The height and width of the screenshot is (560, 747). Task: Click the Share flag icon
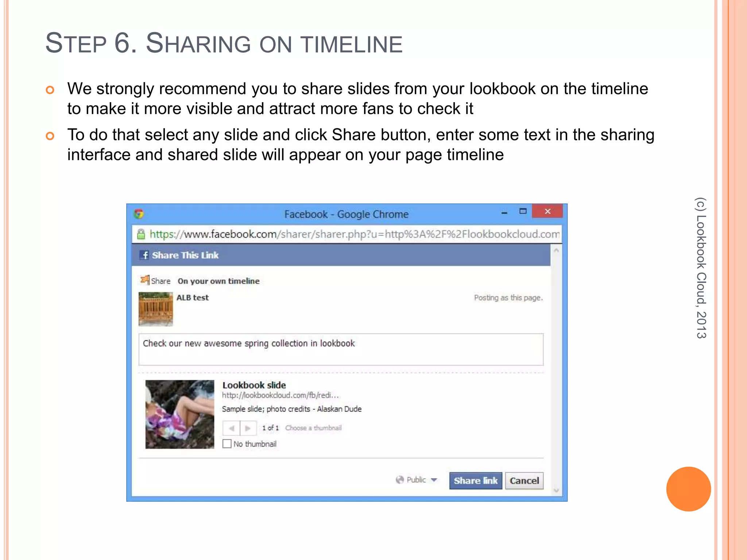click(x=145, y=280)
